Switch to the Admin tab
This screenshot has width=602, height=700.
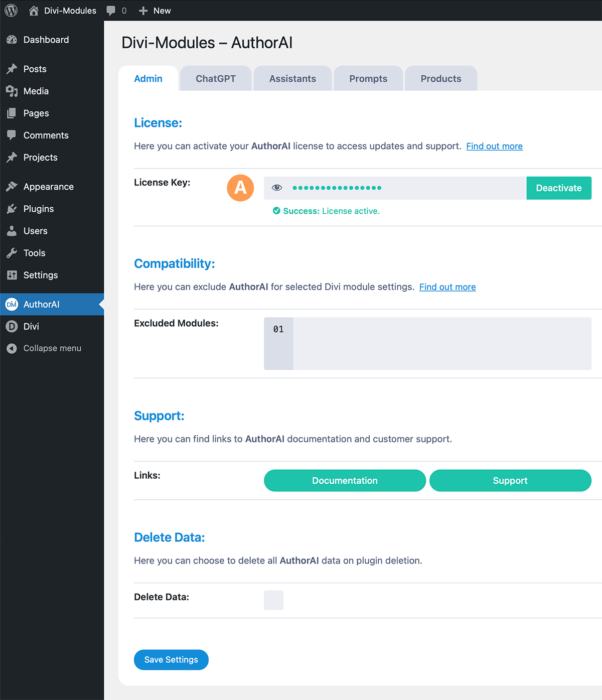148,79
